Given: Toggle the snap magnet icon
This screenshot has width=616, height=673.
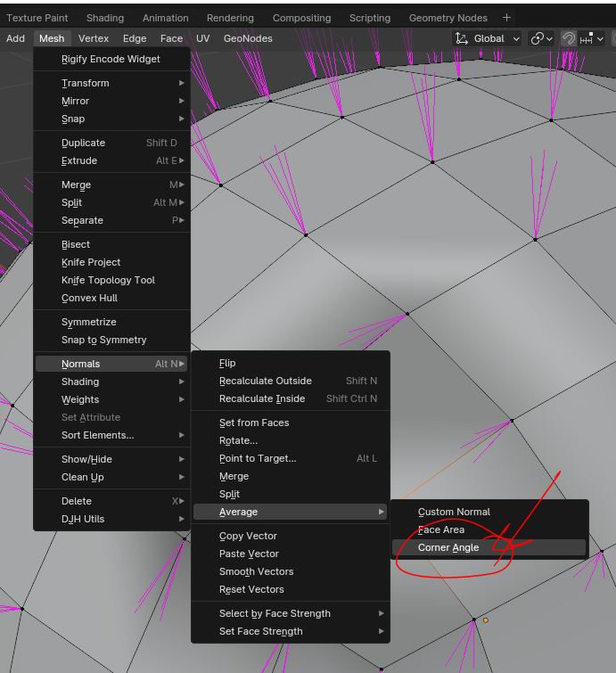Looking at the screenshot, I should tap(568, 38).
